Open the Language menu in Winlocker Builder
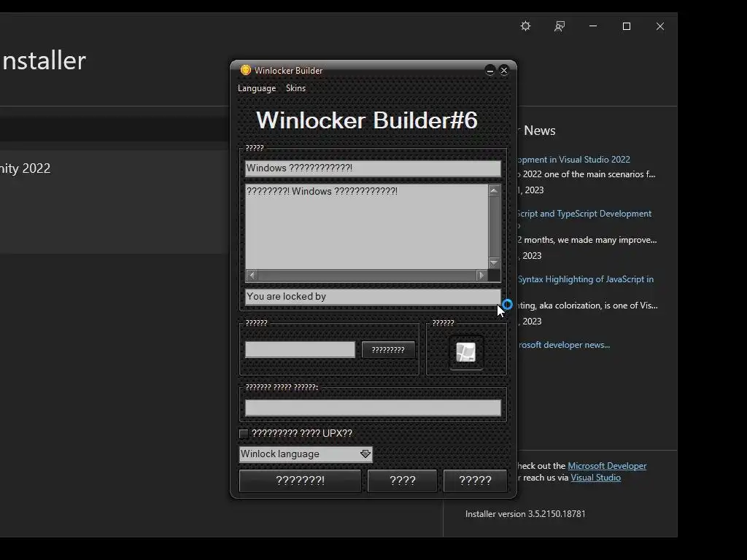This screenshot has height=560, width=747. (x=257, y=88)
